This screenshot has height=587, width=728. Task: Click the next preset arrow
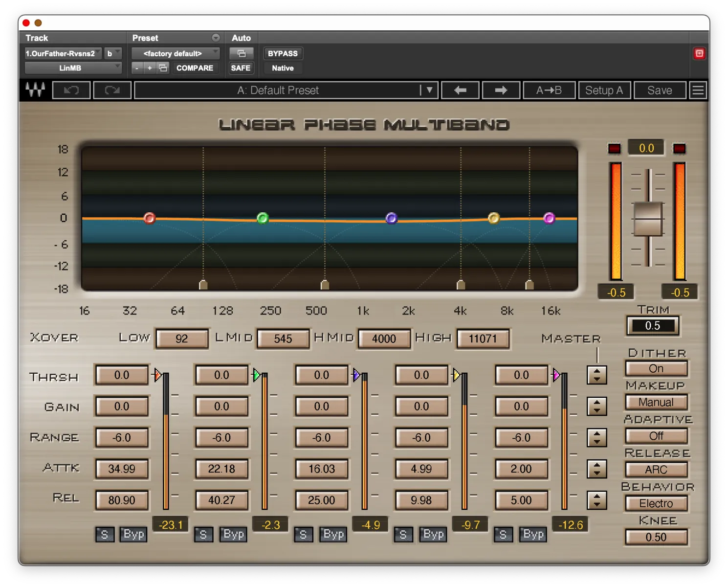coord(501,90)
